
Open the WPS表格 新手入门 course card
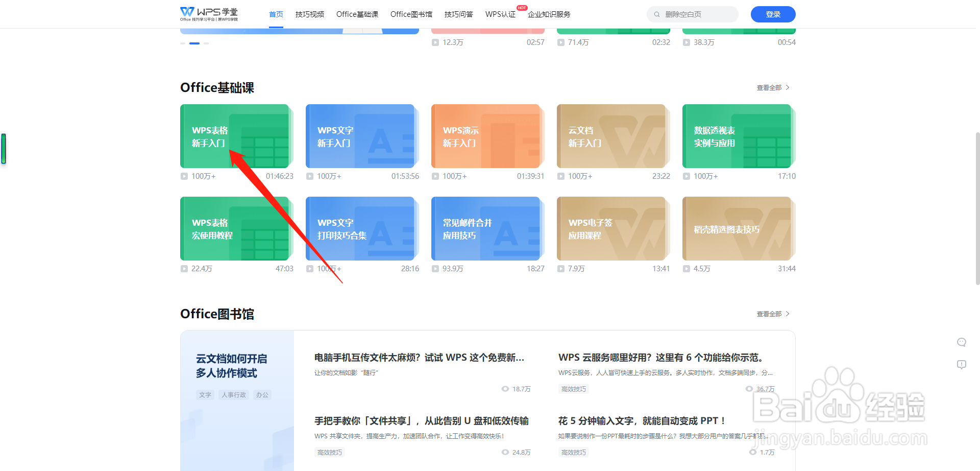(237, 136)
